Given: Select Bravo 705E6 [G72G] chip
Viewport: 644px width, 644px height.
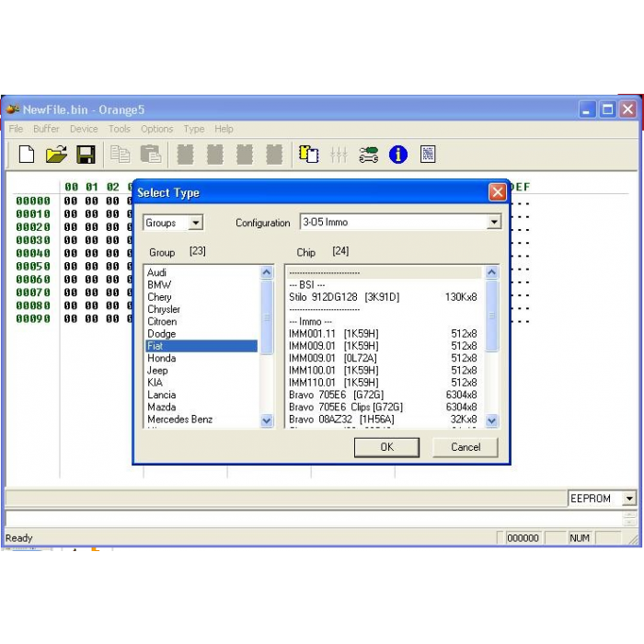Looking at the screenshot, I should click(384, 395).
